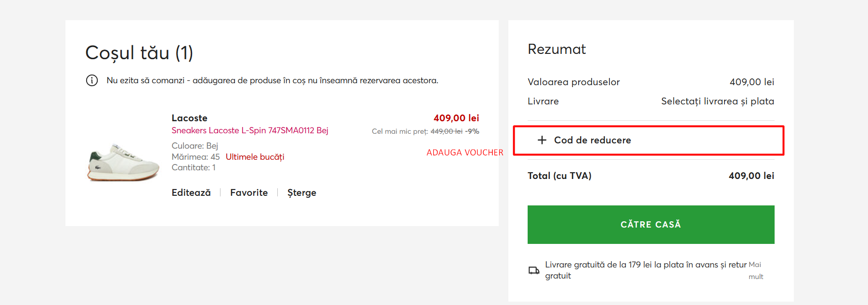Click the Total (cu TVA) label
868x305 pixels.
559,176
